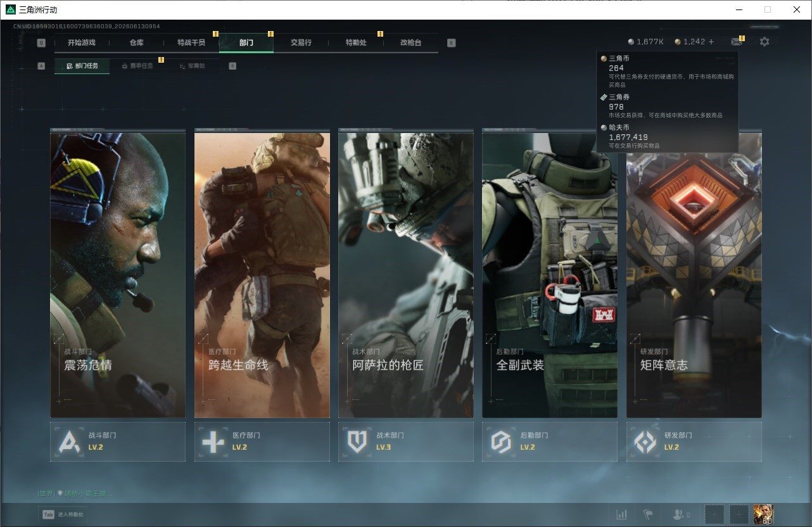Open the 特勤处 tab
Image resolution: width=812 pixels, height=527 pixels.
coord(356,42)
